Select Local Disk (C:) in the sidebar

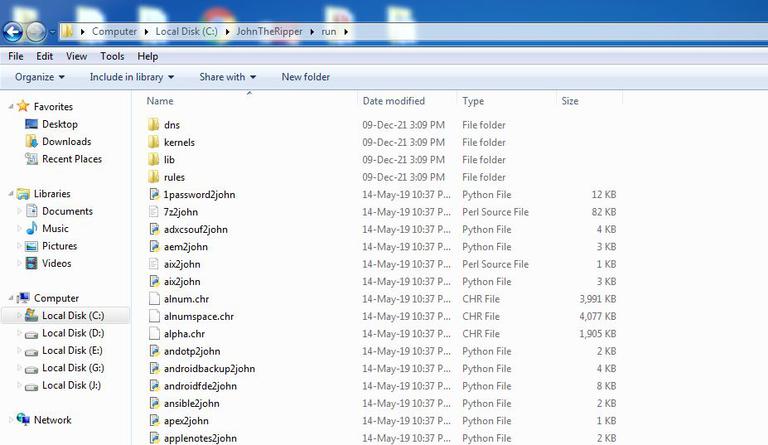point(73,316)
